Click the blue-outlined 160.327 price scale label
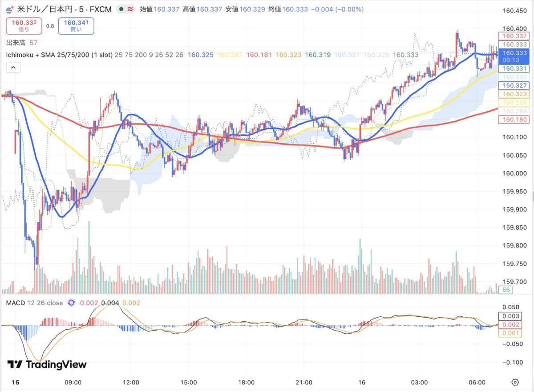 (514, 85)
